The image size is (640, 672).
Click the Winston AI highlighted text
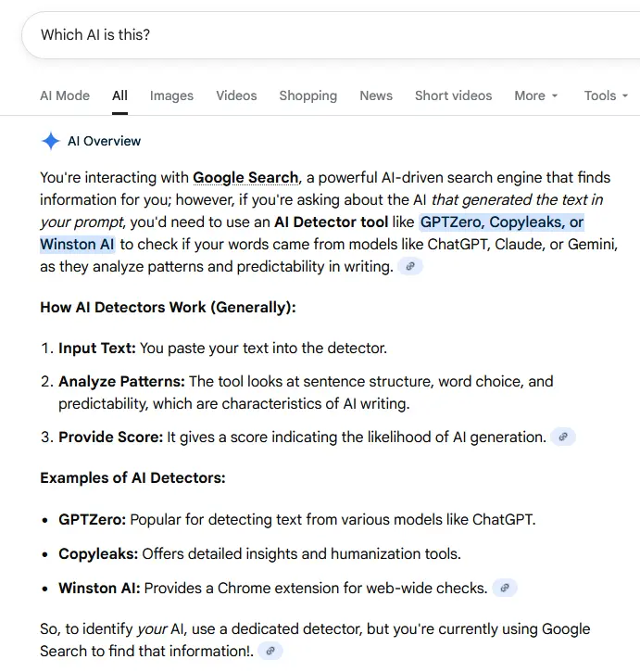(77, 245)
